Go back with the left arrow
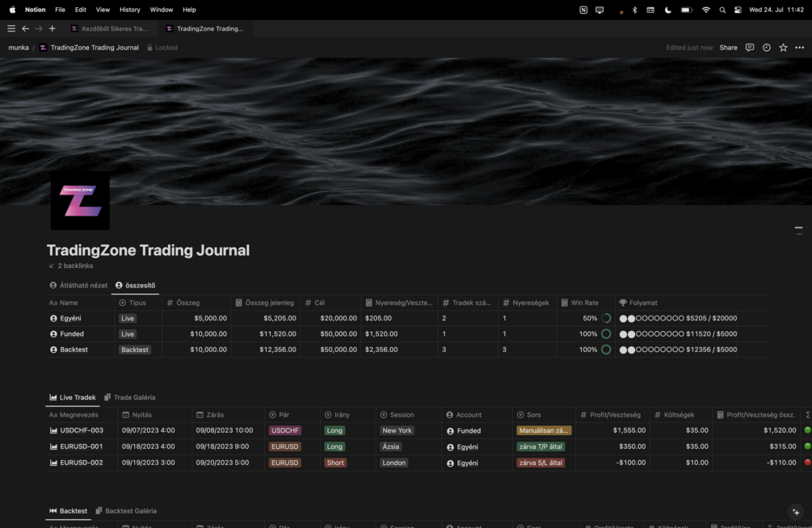The image size is (812, 528). [25, 28]
